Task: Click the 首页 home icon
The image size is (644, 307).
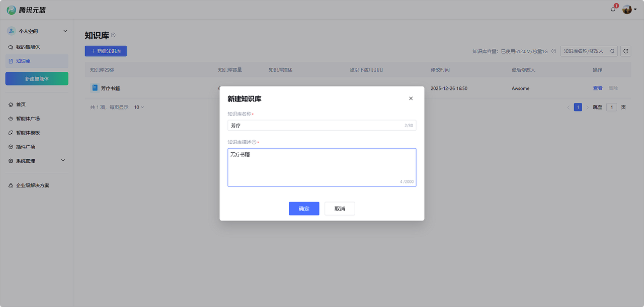Action: (11, 105)
